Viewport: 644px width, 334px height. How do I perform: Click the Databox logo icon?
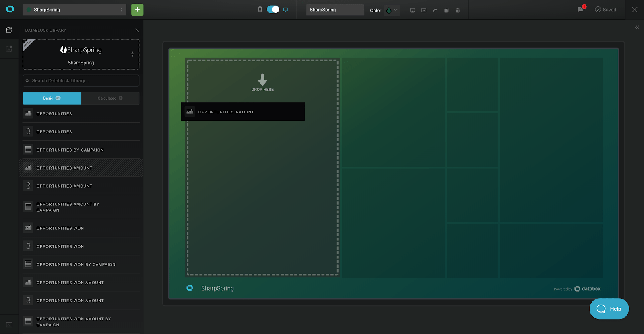point(10,9)
